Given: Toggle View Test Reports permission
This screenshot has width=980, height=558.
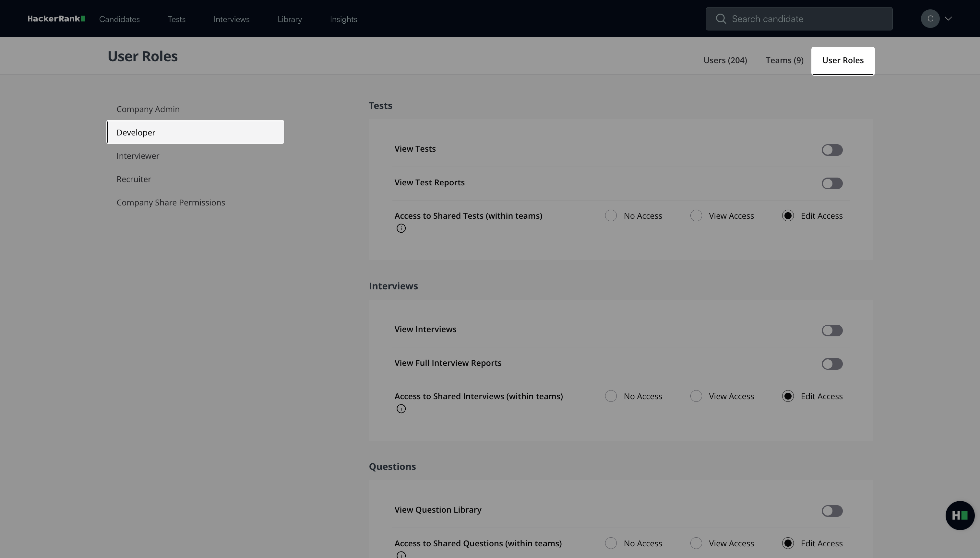Looking at the screenshot, I should point(831,184).
